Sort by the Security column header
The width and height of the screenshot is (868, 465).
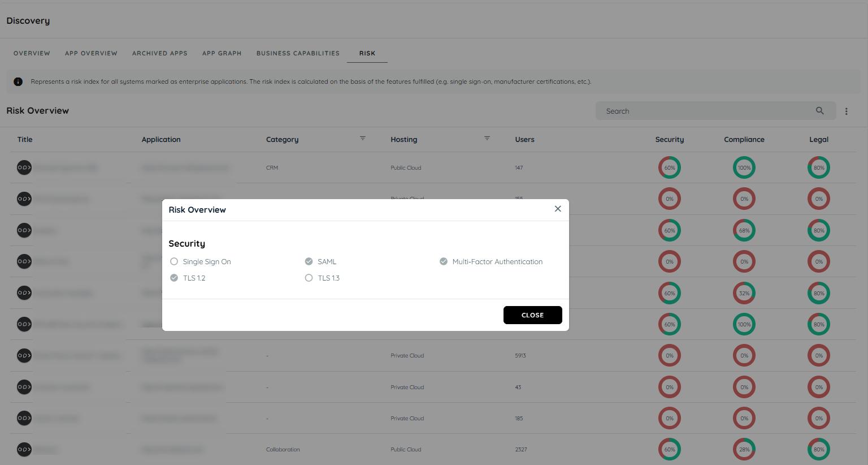coord(670,139)
